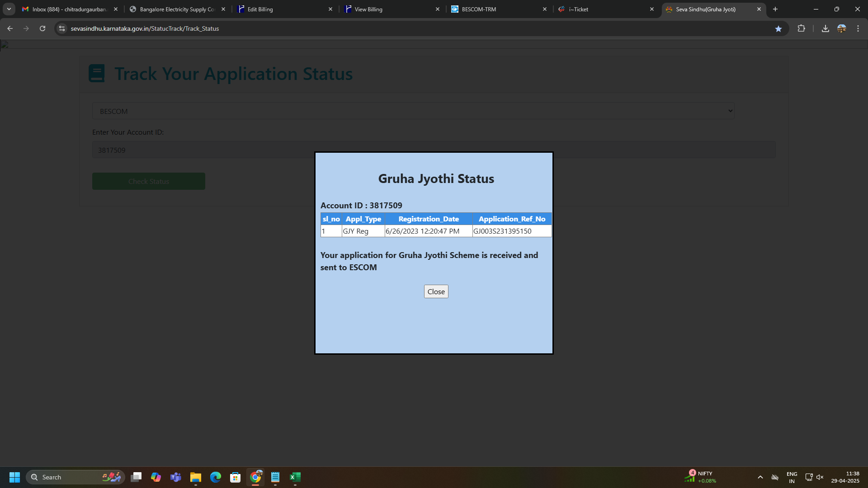The height and width of the screenshot is (488, 868).
Task: Open the Chrome profile avatar
Action: 842,28
